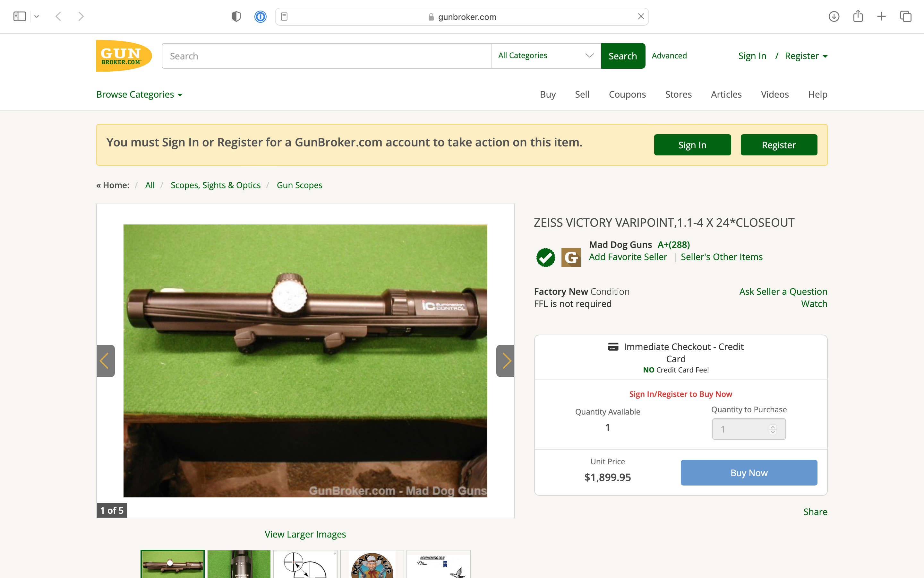This screenshot has width=924, height=578.
Task: Select the fifth thumbnail with the factory dealer document
Action: (438, 564)
